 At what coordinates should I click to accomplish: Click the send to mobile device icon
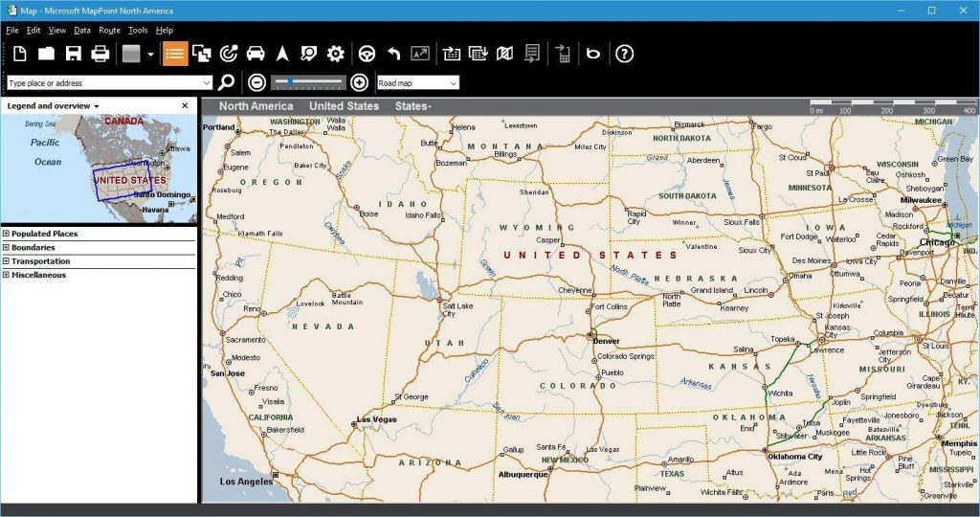pyautogui.click(x=563, y=54)
